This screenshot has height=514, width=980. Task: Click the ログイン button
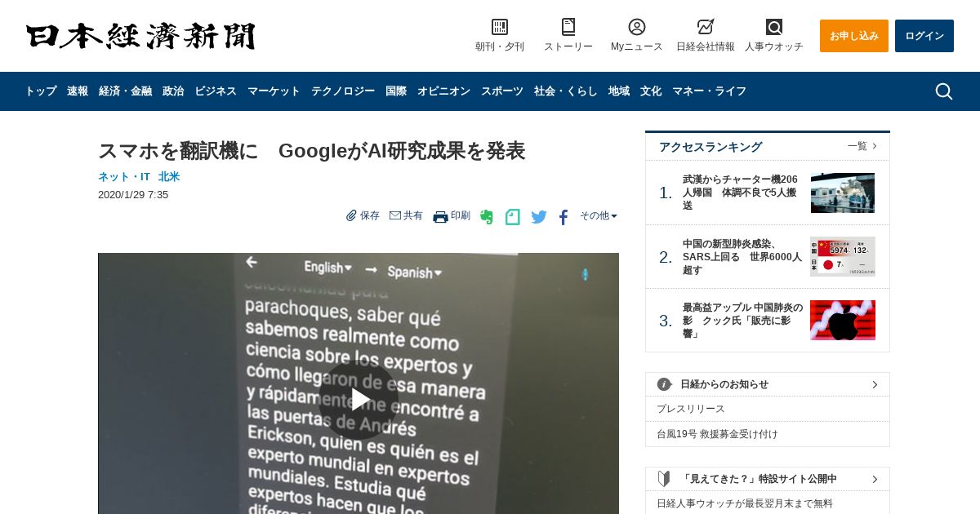pyautogui.click(x=924, y=36)
